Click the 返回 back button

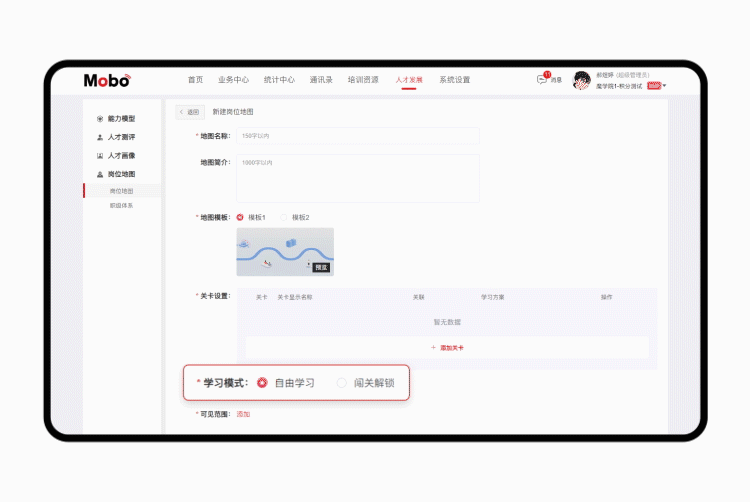(189, 112)
